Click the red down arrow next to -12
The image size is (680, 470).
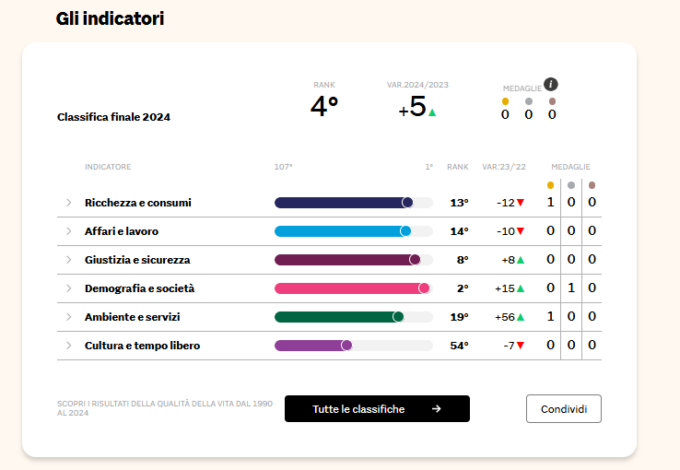coord(520,203)
